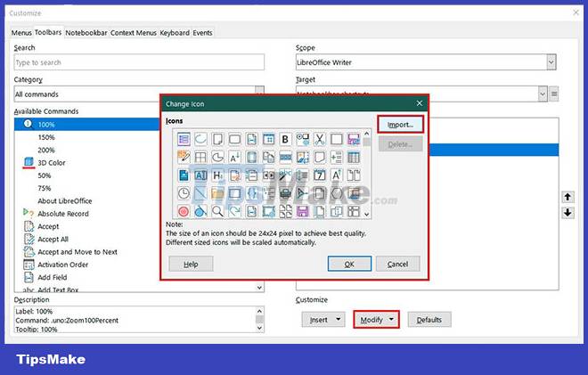
Task: Pick the magnifying glass icon
Action: (x=217, y=211)
